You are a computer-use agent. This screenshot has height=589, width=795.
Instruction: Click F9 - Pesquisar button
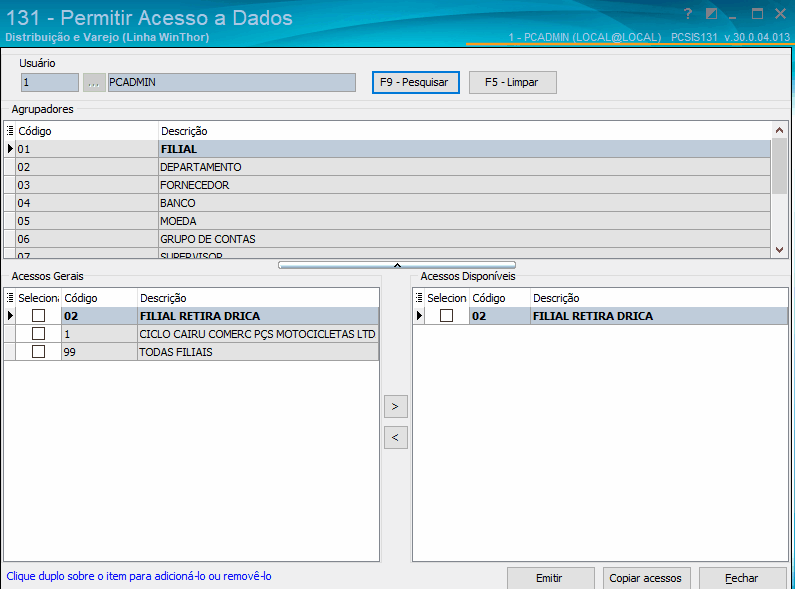pos(416,83)
